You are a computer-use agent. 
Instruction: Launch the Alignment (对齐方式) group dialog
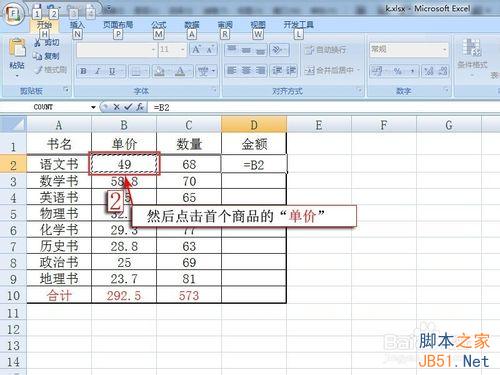pyautogui.click(x=359, y=90)
